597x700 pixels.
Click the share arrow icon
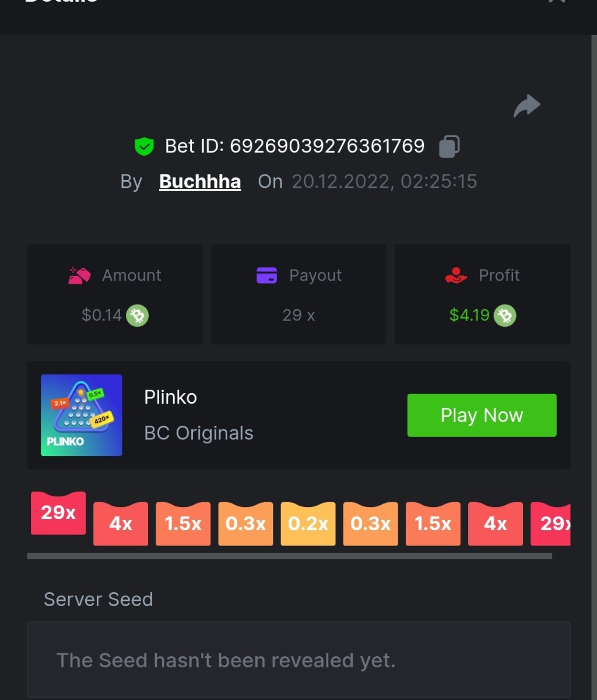527,106
